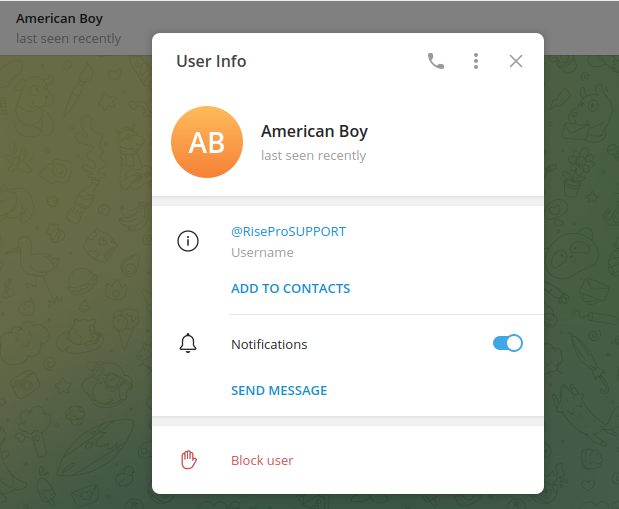This screenshot has width=619, height=509.
Task: Click the info circle icon
Action: click(x=188, y=241)
